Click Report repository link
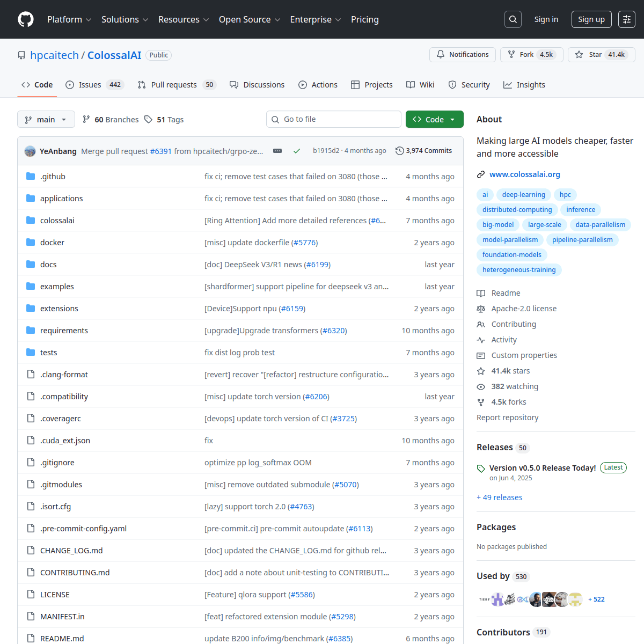 coord(508,418)
